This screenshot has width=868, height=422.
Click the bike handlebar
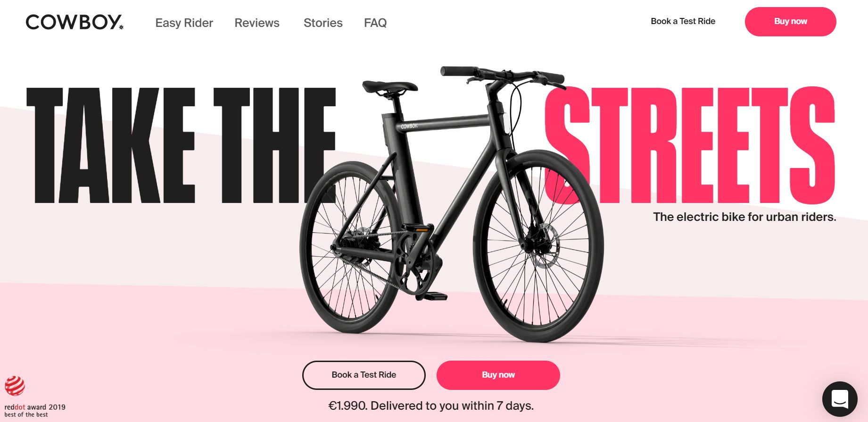pos(503,76)
